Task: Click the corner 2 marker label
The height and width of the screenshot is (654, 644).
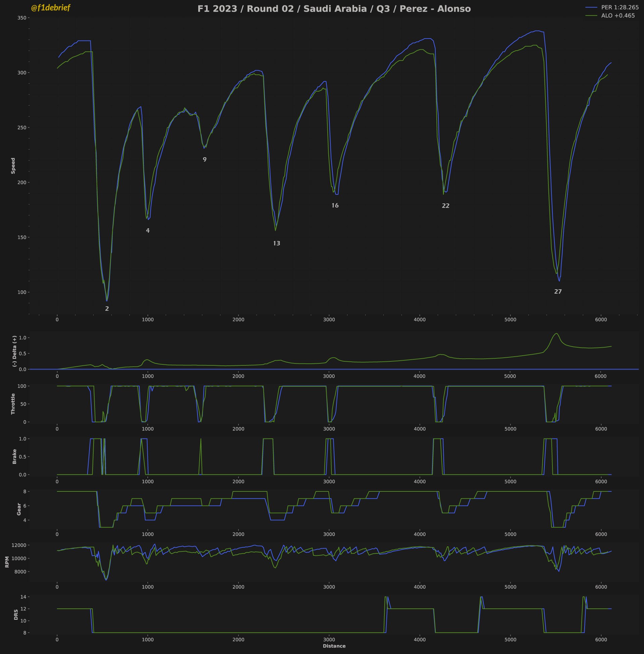Action: (107, 309)
